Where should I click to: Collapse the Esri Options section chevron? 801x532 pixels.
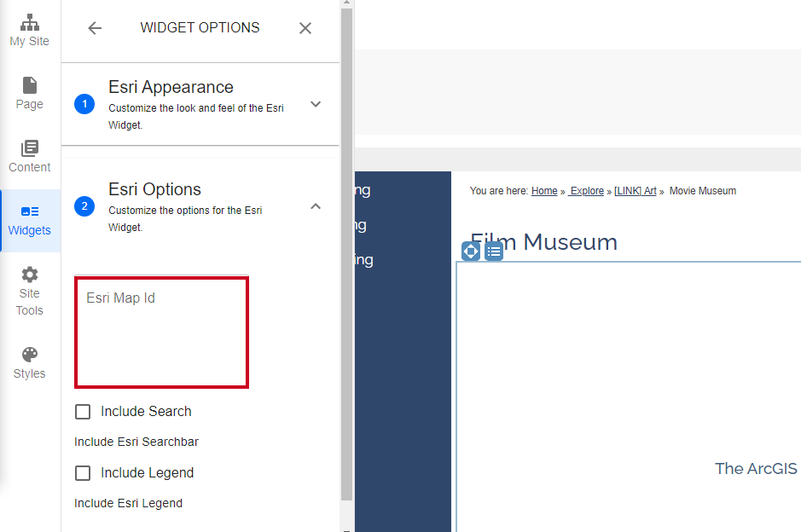[x=316, y=206]
